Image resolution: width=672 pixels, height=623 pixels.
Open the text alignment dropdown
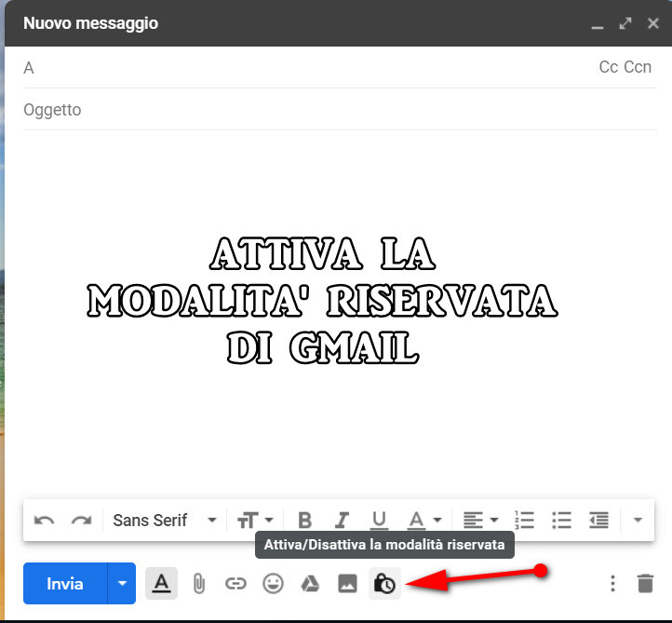click(x=480, y=520)
